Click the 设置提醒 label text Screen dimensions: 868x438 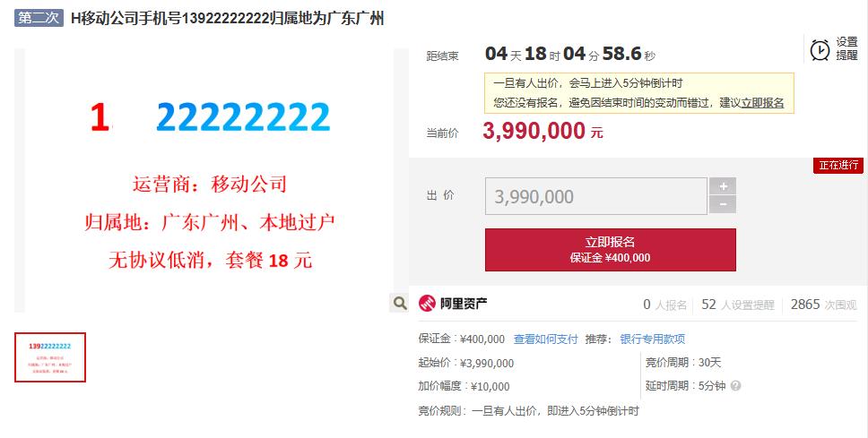(846, 48)
